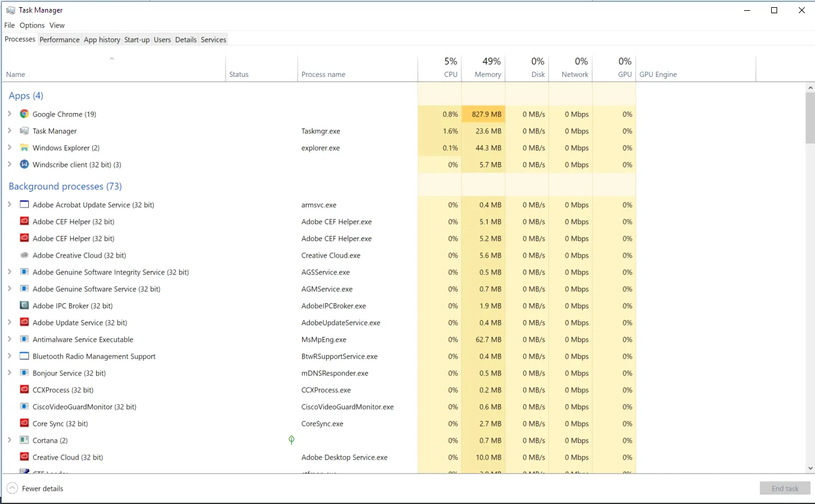Switch to the Details tab

pos(186,40)
